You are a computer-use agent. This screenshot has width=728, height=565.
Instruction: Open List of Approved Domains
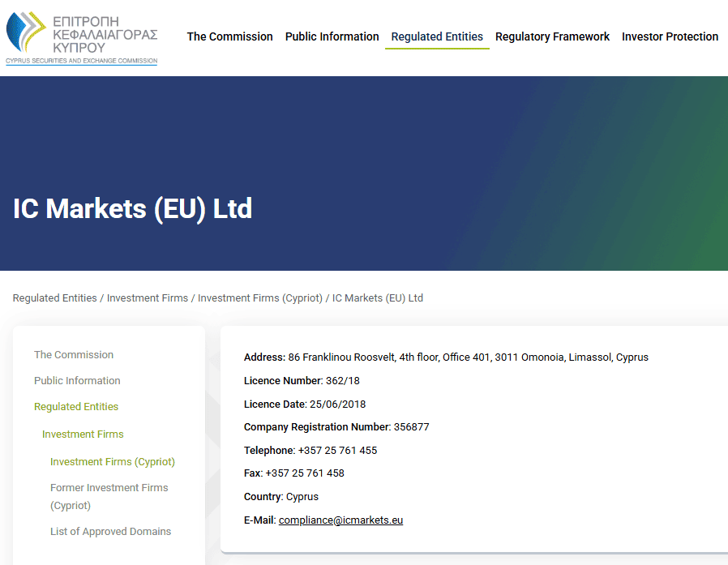click(x=110, y=532)
